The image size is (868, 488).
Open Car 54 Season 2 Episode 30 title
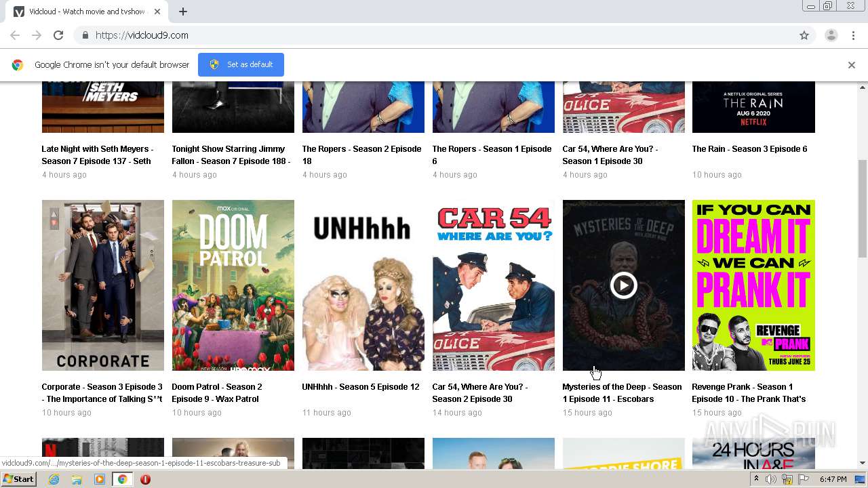tap(480, 393)
